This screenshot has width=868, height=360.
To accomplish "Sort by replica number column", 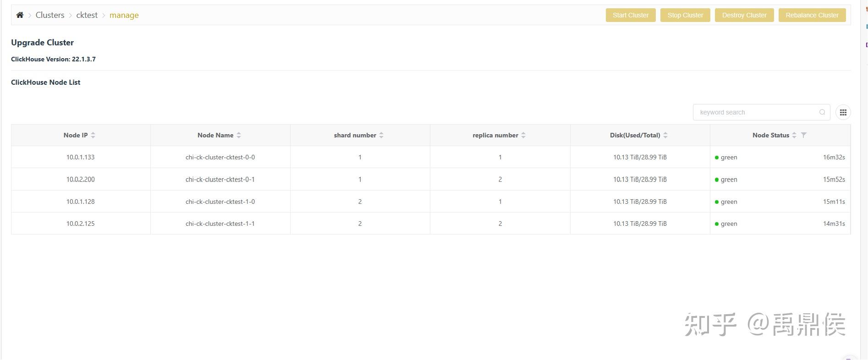I will pos(523,135).
